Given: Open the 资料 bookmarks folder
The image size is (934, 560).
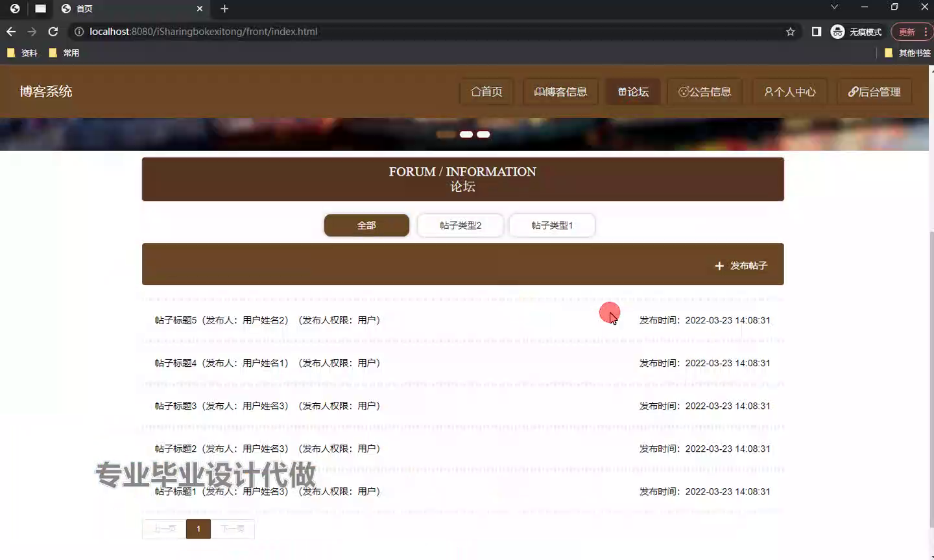Looking at the screenshot, I should (22, 53).
